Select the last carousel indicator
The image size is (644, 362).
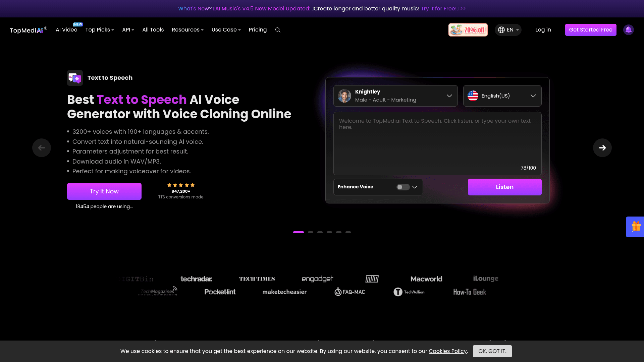click(348, 232)
